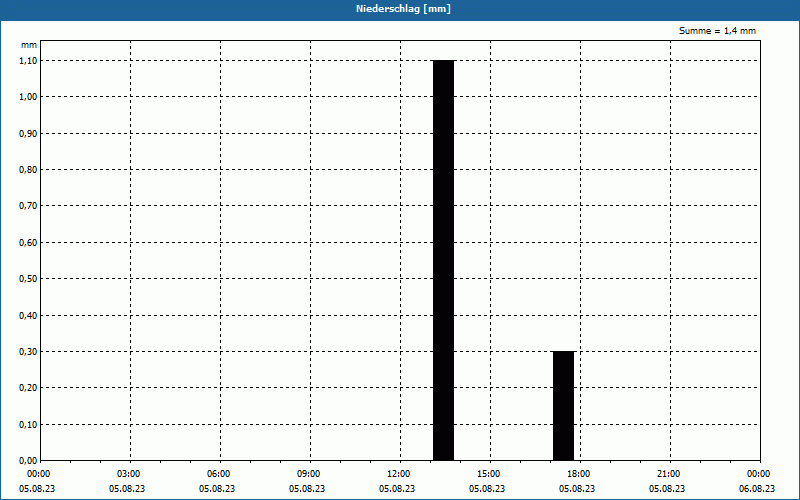Click the y-axis value 1,00
The width and height of the screenshot is (800, 500).
(28, 97)
